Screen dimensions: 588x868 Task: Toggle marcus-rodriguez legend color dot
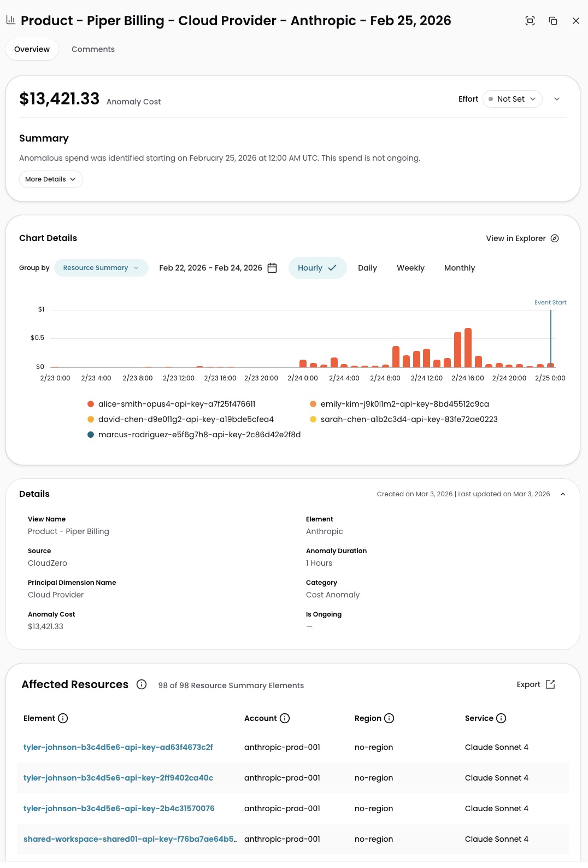[91, 435]
